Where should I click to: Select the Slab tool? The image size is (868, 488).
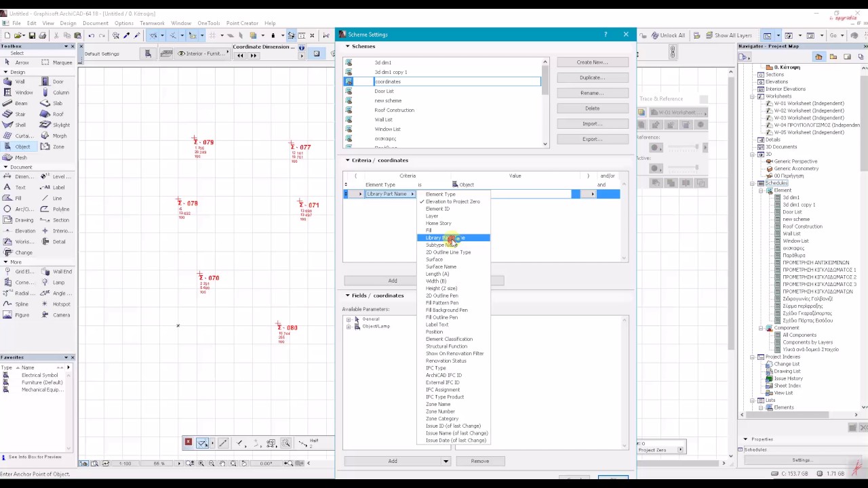click(53, 103)
